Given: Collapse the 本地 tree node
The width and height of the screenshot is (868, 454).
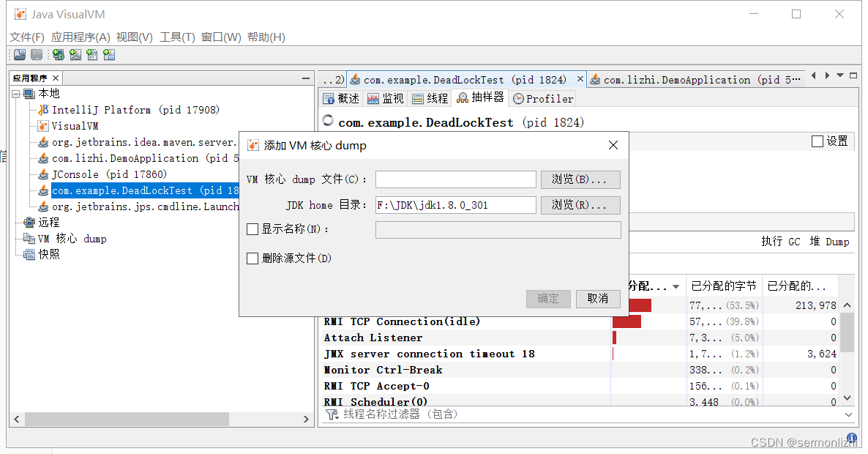Looking at the screenshot, I should [x=16, y=94].
